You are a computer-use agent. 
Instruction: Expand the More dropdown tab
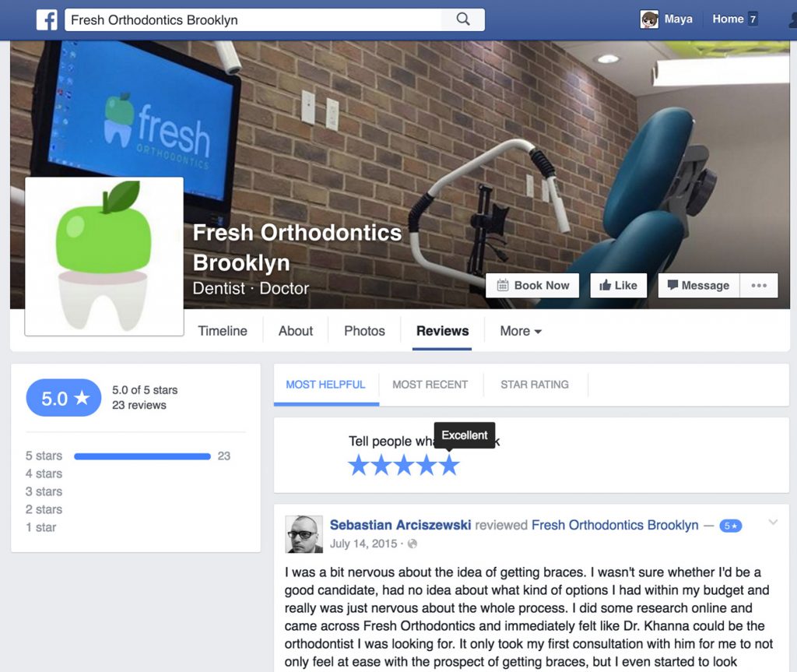tap(521, 331)
